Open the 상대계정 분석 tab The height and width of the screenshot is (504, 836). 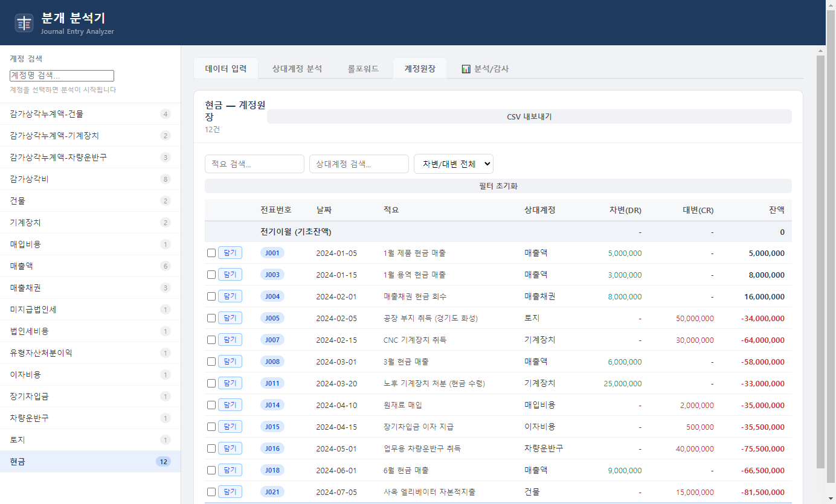[x=297, y=69]
